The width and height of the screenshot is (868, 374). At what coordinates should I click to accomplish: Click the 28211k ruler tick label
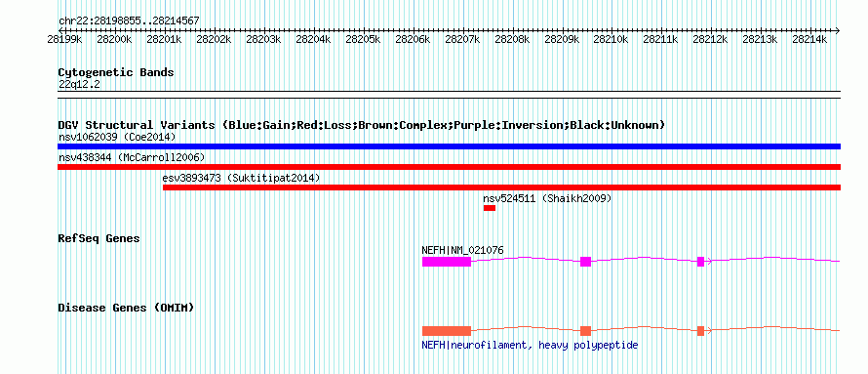click(660, 39)
